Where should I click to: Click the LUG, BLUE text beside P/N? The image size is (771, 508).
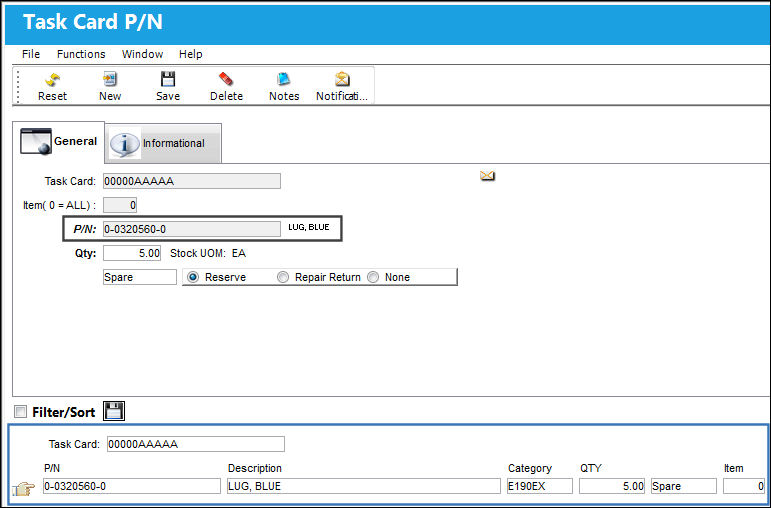point(309,227)
